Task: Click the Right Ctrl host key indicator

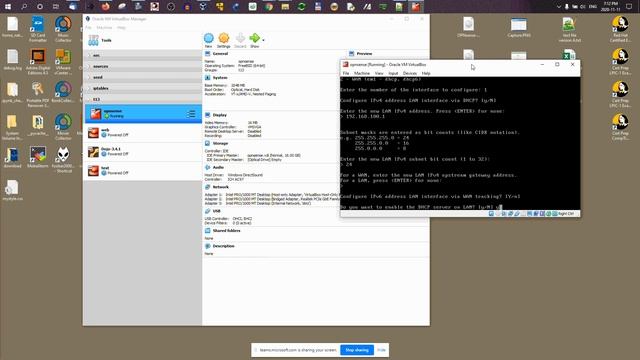Action: click(x=566, y=213)
